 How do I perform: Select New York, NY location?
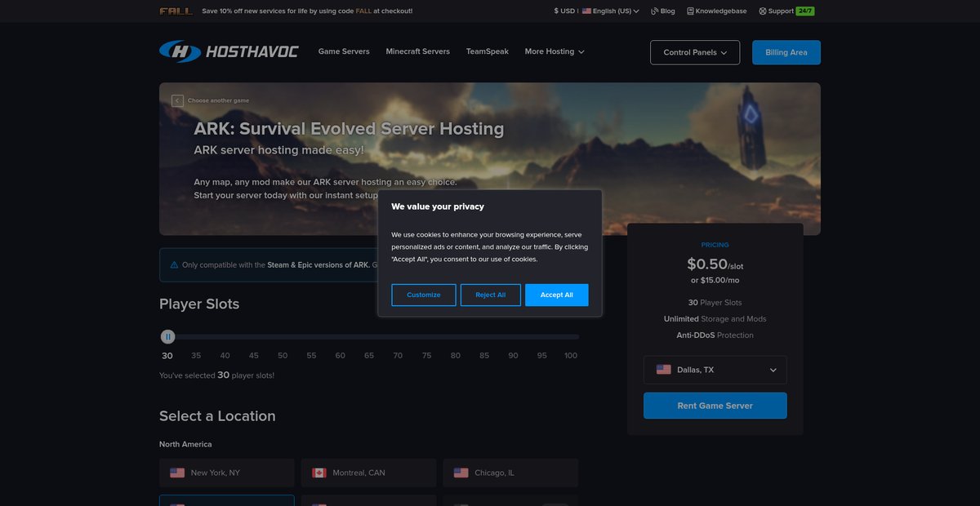(227, 473)
